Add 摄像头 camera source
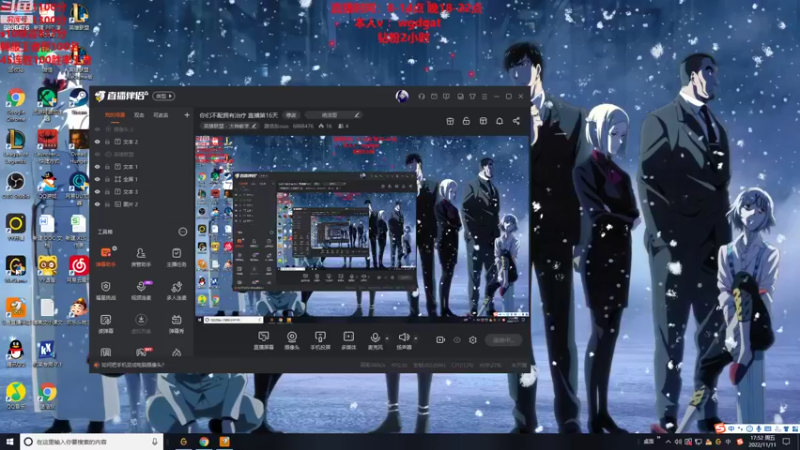800x450 pixels. (292, 340)
